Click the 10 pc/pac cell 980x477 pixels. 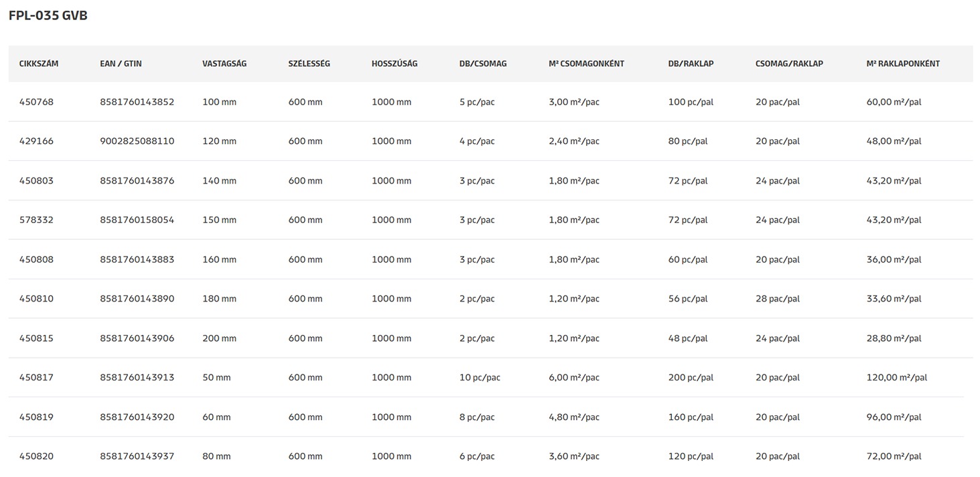(x=480, y=378)
